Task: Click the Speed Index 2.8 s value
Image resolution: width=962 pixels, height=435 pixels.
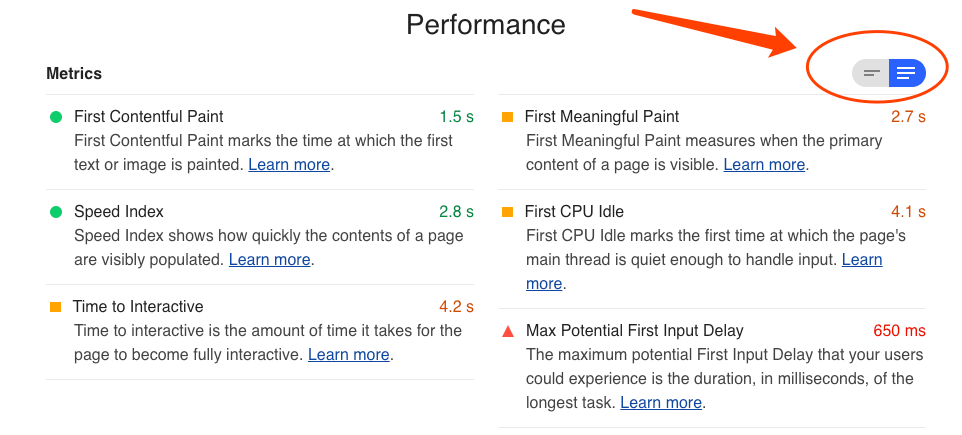Action: click(456, 212)
